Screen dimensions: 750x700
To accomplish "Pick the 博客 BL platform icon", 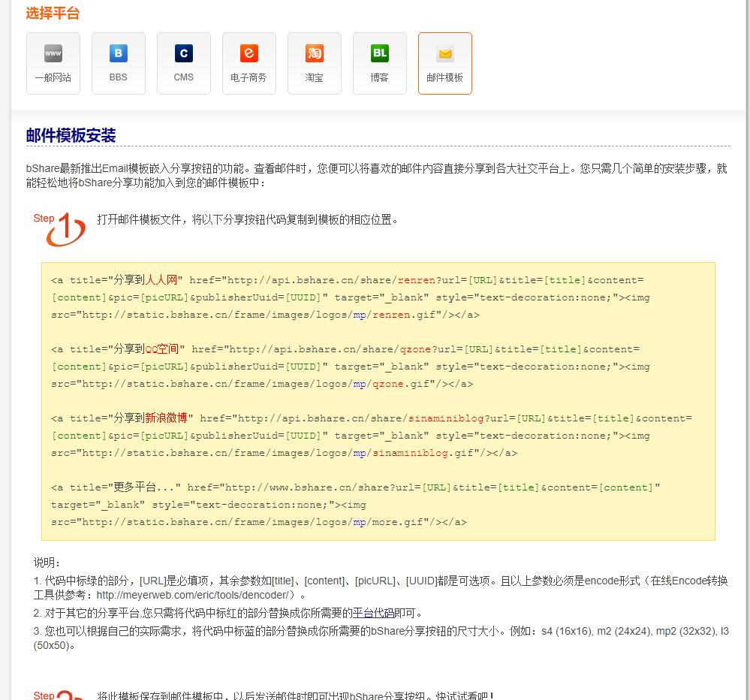I will [380, 54].
